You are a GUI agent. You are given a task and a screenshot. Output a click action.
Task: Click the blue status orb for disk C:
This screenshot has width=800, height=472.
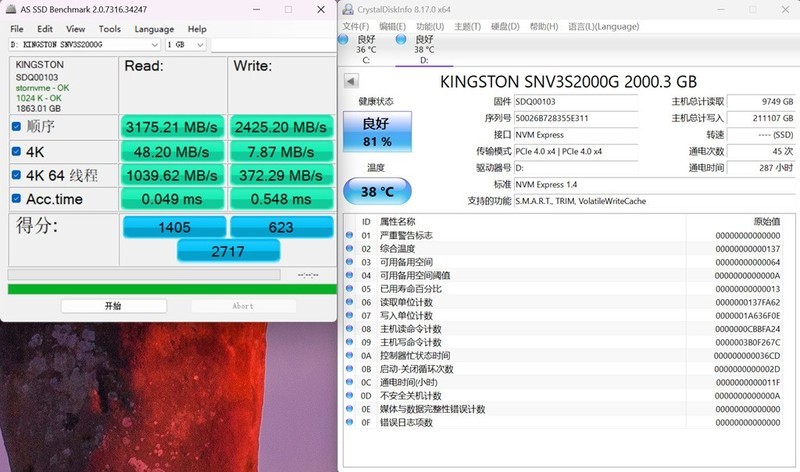(x=343, y=39)
